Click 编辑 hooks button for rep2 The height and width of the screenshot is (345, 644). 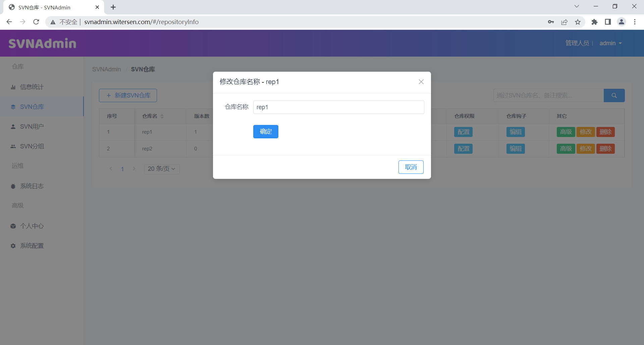pos(516,149)
